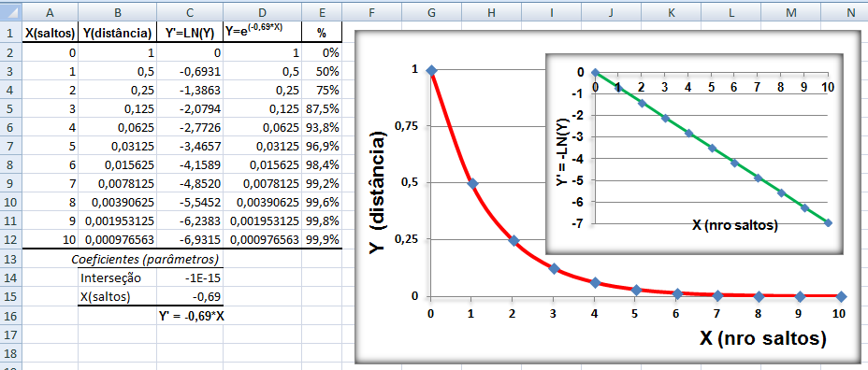Select cell 0,000976563 in column B

click(117, 240)
